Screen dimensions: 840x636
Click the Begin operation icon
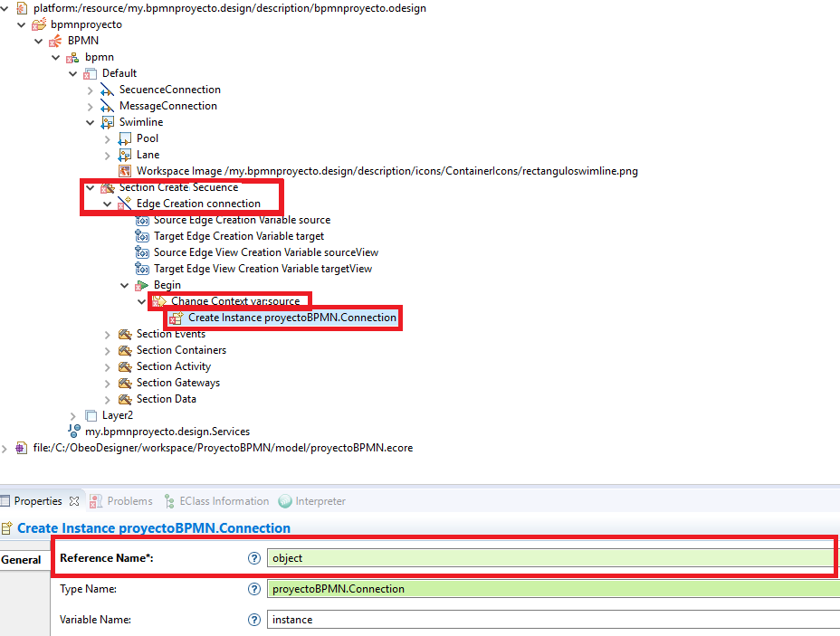pos(141,285)
